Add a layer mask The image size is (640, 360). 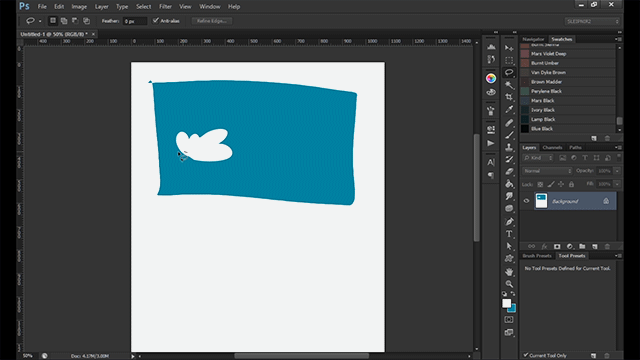pos(557,247)
